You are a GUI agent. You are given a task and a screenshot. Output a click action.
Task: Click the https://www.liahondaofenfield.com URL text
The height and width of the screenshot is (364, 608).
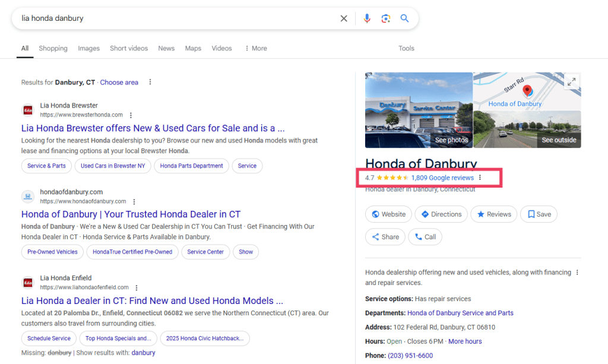coord(84,287)
